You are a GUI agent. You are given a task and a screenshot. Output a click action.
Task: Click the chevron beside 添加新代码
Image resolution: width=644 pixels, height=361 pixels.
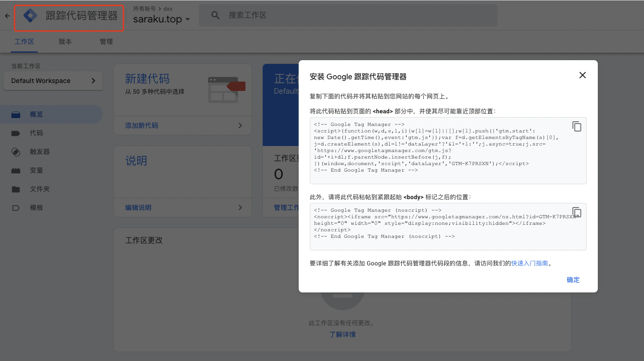click(240, 125)
